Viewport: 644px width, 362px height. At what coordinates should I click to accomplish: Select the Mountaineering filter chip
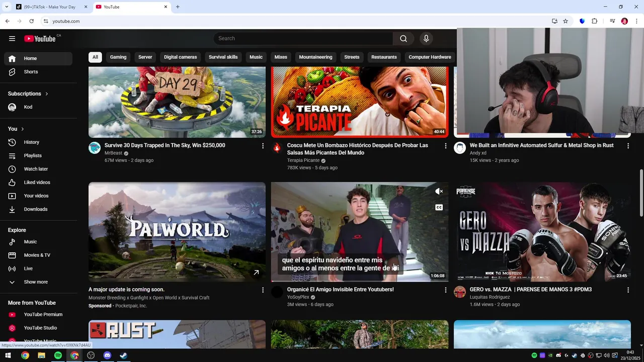pyautogui.click(x=315, y=57)
